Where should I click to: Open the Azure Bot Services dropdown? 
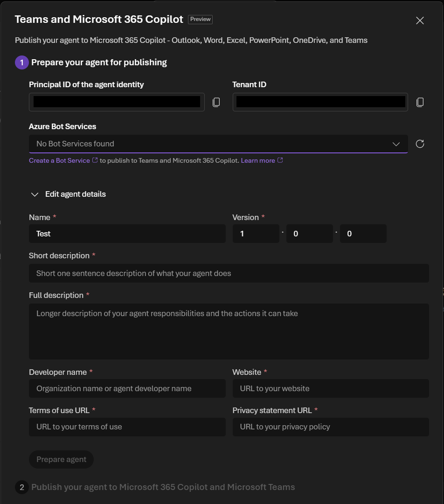pyautogui.click(x=218, y=144)
